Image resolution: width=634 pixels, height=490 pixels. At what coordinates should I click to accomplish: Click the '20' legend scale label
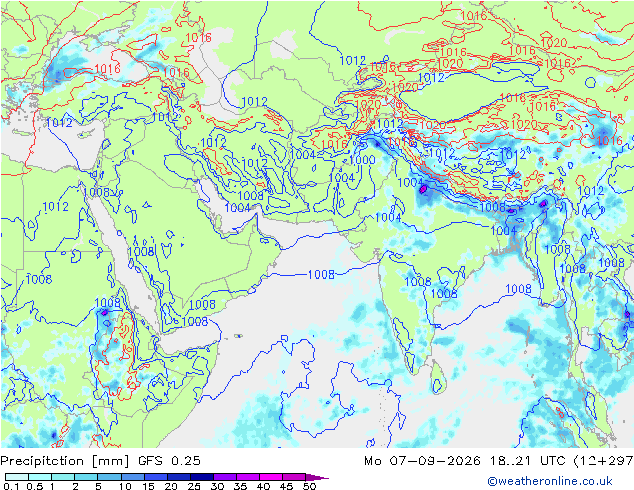(x=171, y=486)
